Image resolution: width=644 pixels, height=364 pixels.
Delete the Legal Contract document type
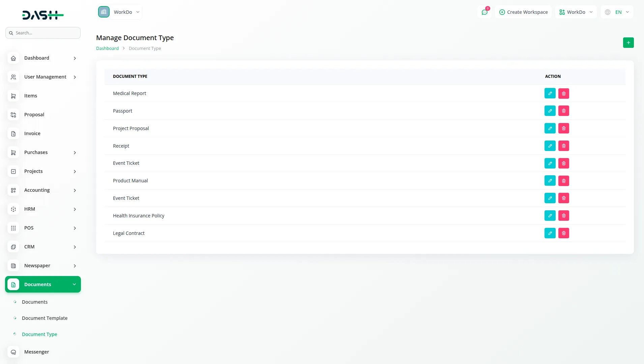563,233
